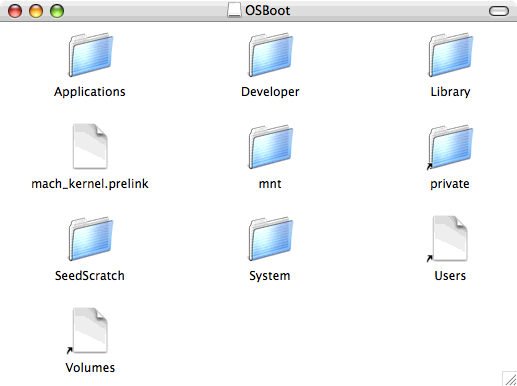The image size is (517, 386).
Task: Click the OSBoot window title text
Action: (x=268, y=11)
